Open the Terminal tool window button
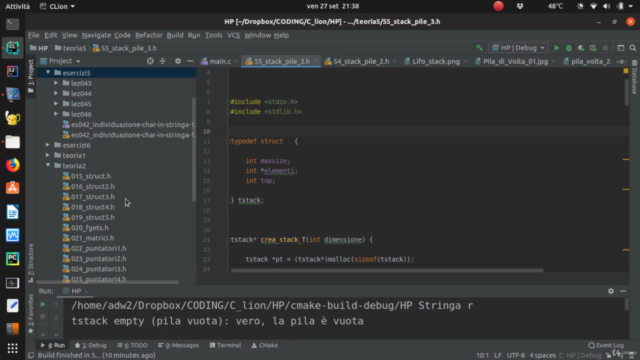The height and width of the screenshot is (360, 640). coord(225,345)
